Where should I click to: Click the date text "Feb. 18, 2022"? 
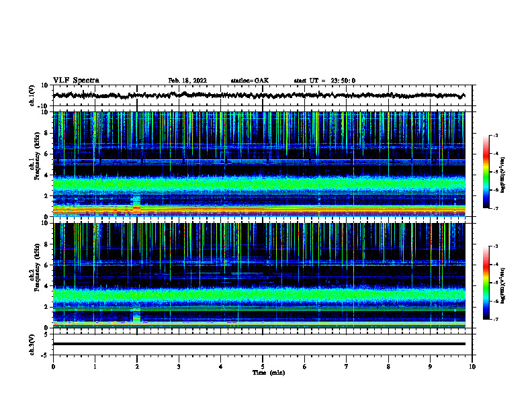(187, 81)
